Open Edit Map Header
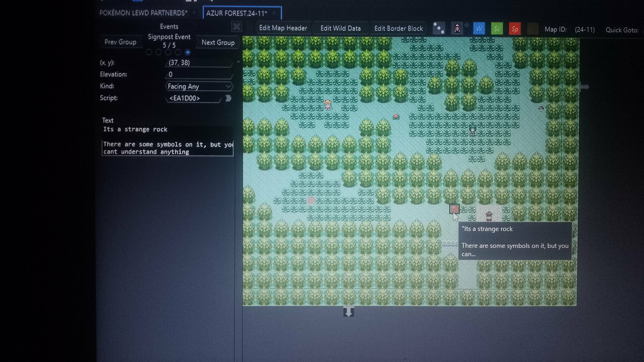This screenshot has height=362, width=644. (283, 28)
